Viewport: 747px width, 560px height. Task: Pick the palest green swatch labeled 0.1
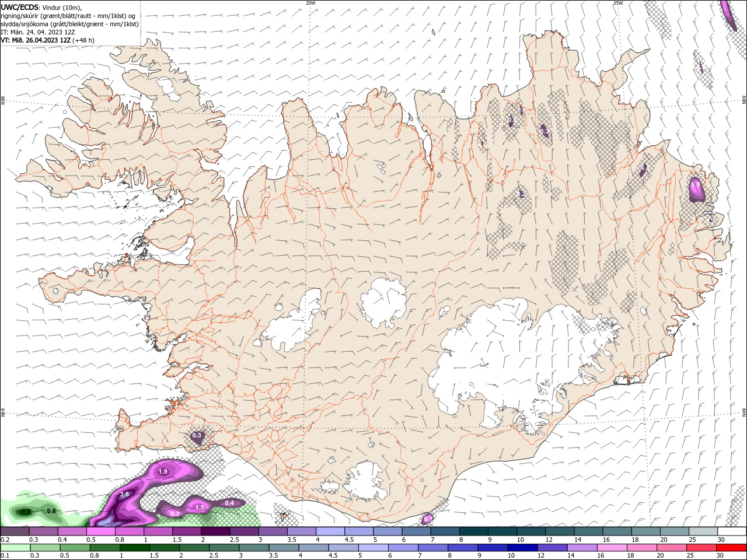(15, 548)
